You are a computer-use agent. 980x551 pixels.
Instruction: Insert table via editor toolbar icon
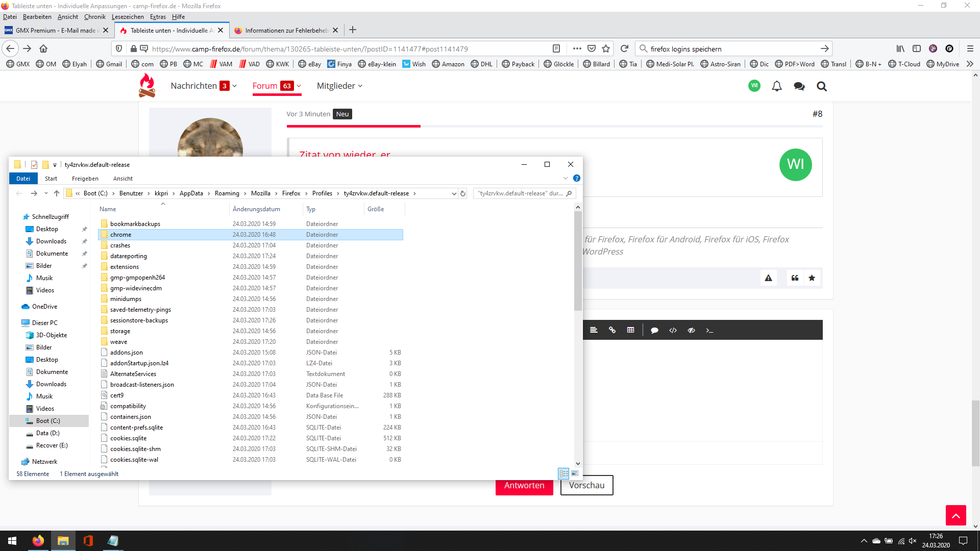click(x=630, y=330)
